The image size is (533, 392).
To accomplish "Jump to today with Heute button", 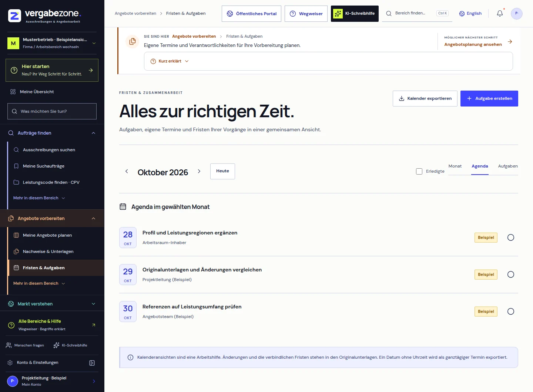I will tap(222, 171).
